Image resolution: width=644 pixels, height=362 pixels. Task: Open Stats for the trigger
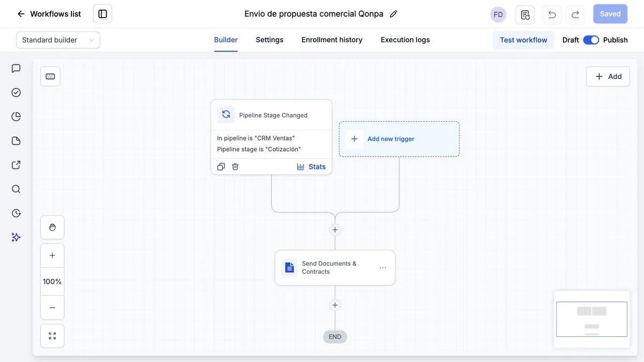click(x=311, y=167)
